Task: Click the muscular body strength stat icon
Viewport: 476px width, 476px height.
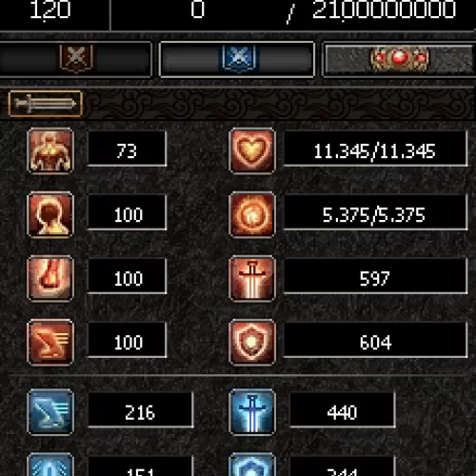Action: 50,151
